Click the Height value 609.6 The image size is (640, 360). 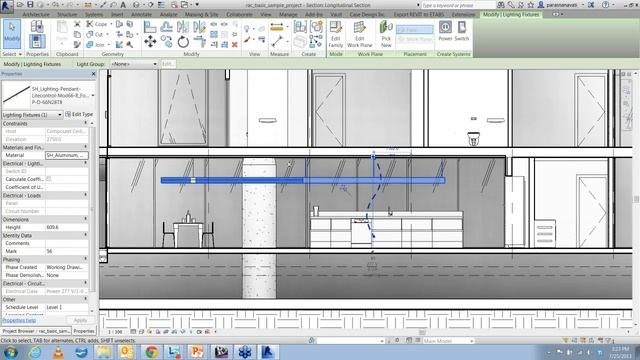[66, 227]
